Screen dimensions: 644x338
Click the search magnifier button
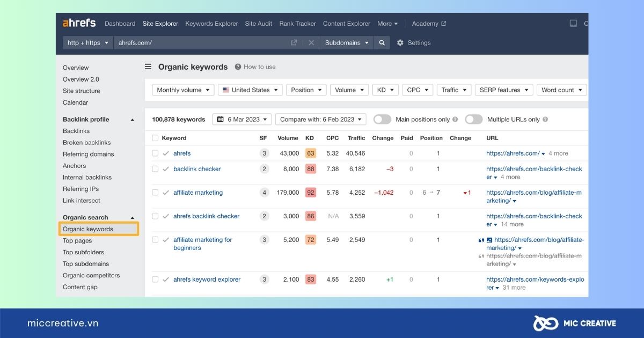[x=382, y=43]
